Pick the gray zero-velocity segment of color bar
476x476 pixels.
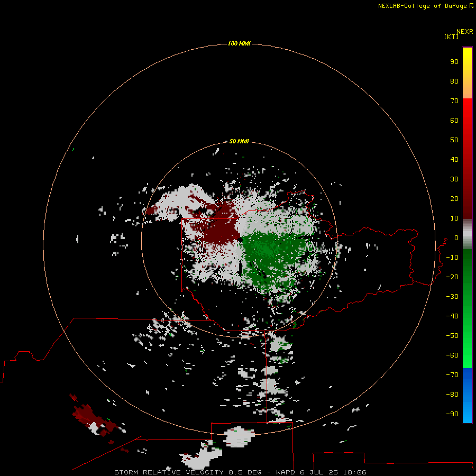[x=467, y=234]
